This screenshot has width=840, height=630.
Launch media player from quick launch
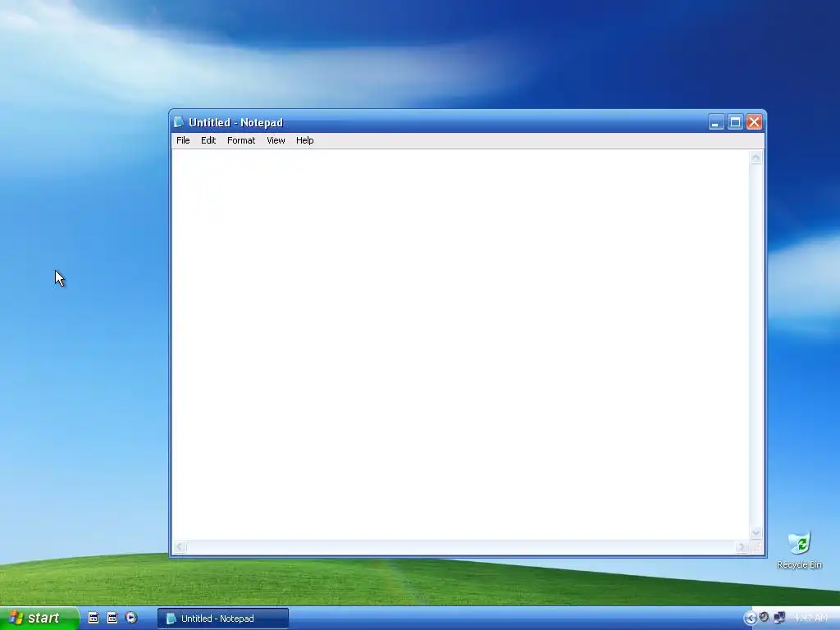pos(131,619)
